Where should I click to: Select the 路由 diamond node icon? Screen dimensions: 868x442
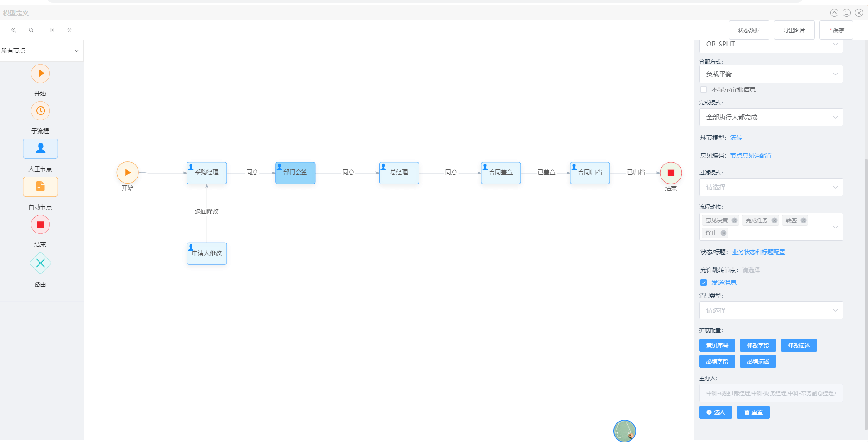pos(40,263)
